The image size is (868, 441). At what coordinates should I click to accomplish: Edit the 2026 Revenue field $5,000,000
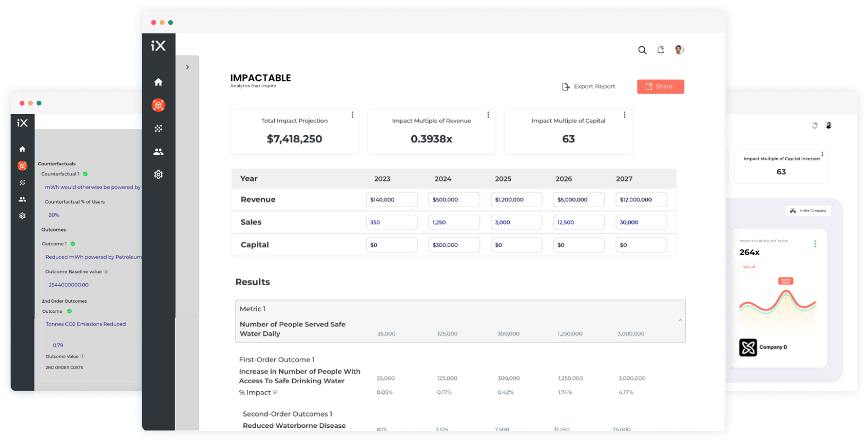tap(579, 200)
